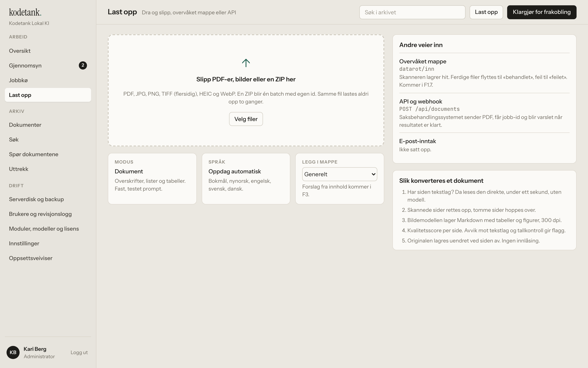
Task: Go to Søk in the sidebar
Action: 48,139
